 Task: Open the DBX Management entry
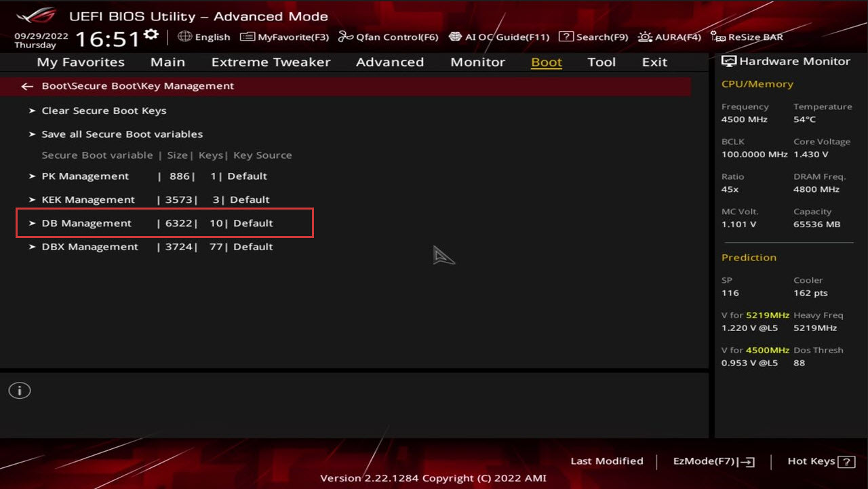[x=90, y=247]
